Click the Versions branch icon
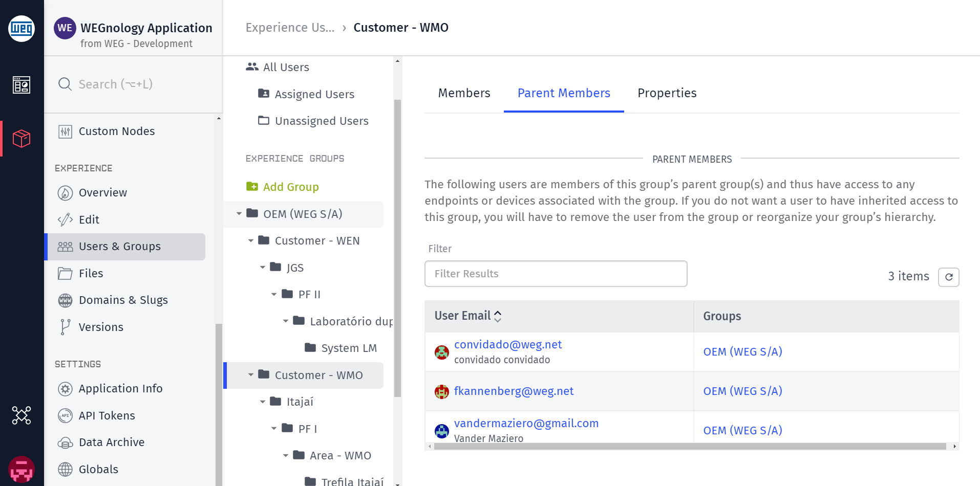 click(x=65, y=327)
